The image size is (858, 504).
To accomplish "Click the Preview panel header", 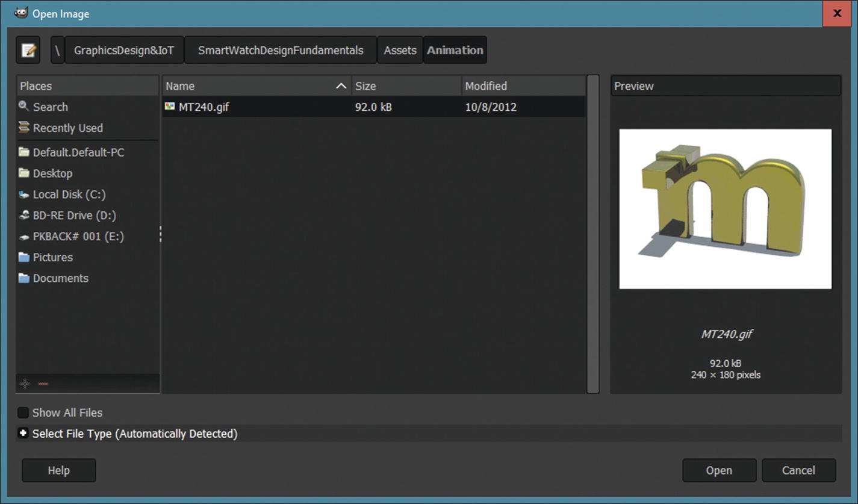I will 726,86.
